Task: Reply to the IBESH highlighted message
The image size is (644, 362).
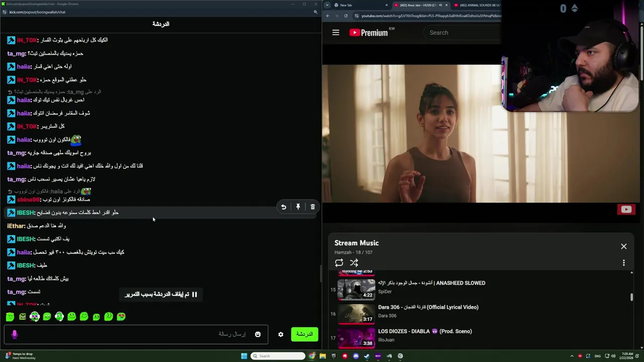Action: click(x=283, y=207)
